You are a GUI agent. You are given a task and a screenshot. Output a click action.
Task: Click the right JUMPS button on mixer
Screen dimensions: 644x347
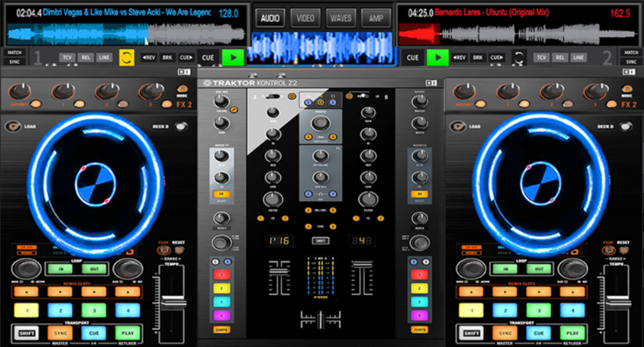pyautogui.click(x=419, y=330)
